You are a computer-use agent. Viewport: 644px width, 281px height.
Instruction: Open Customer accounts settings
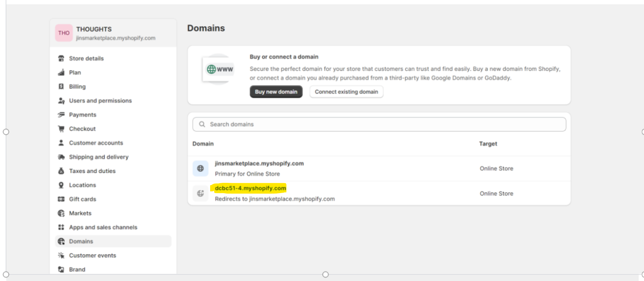click(96, 143)
